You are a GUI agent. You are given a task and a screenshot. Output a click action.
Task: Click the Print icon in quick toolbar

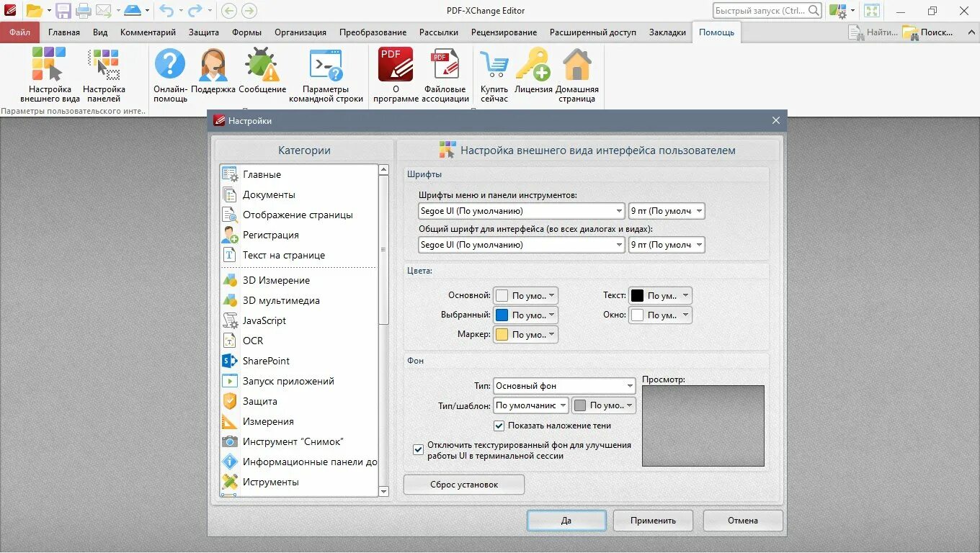pyautogui.click(x=84, y=11)
